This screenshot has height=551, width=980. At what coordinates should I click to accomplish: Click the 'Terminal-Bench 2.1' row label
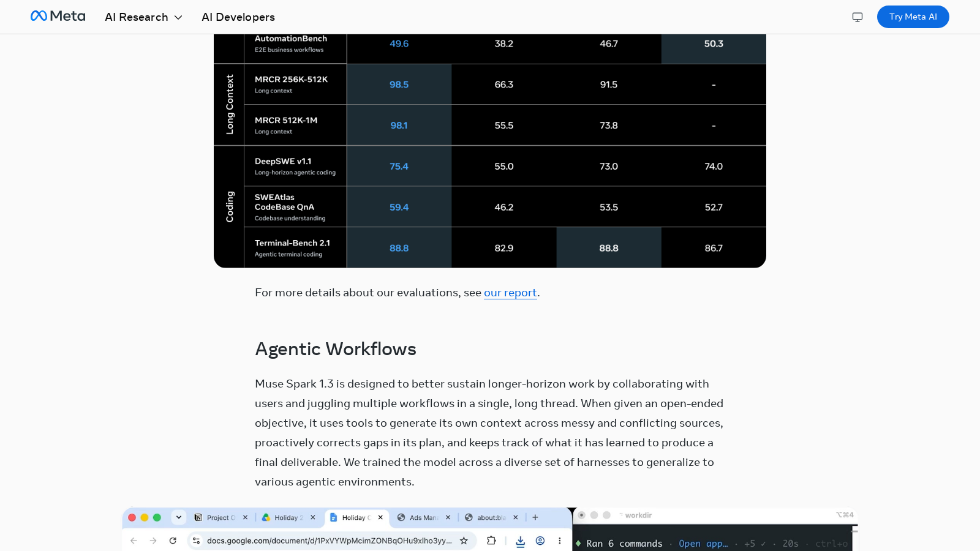292,243
